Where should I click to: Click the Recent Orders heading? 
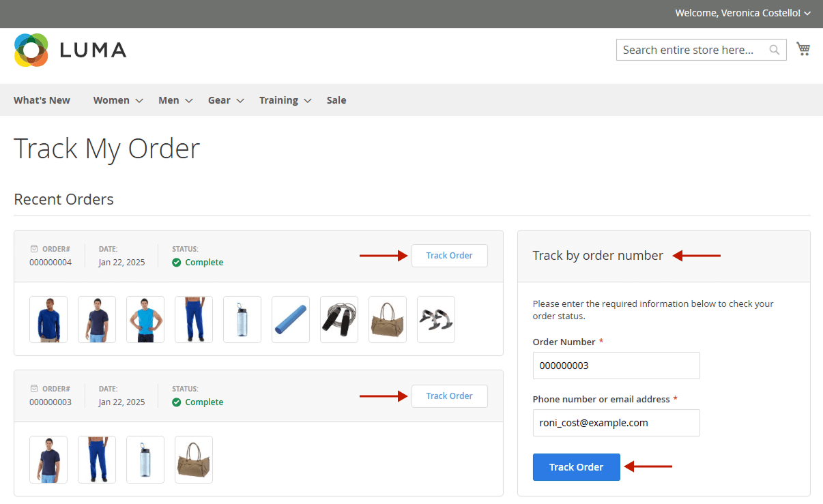tap(63, 199)
